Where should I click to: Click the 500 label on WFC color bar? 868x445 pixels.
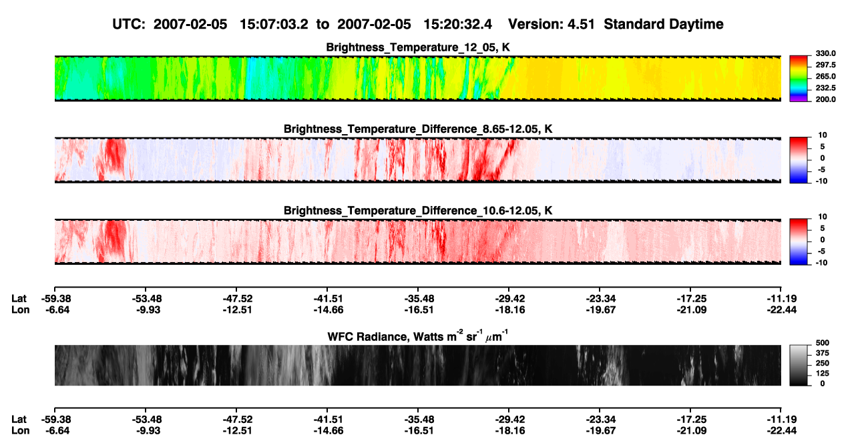click(822, 344)
